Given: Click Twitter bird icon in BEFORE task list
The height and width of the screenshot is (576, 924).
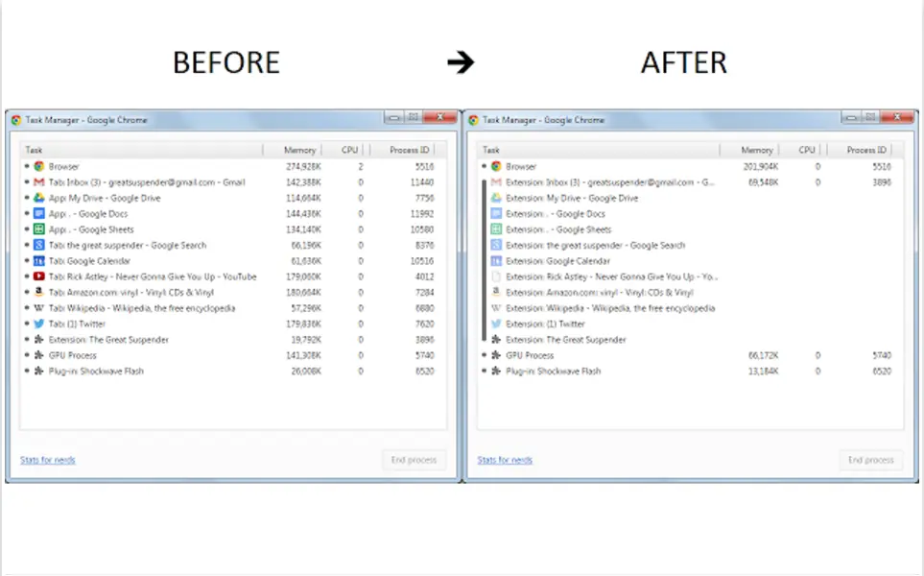Looking at the screenshot, I should [x=39, y=324].
